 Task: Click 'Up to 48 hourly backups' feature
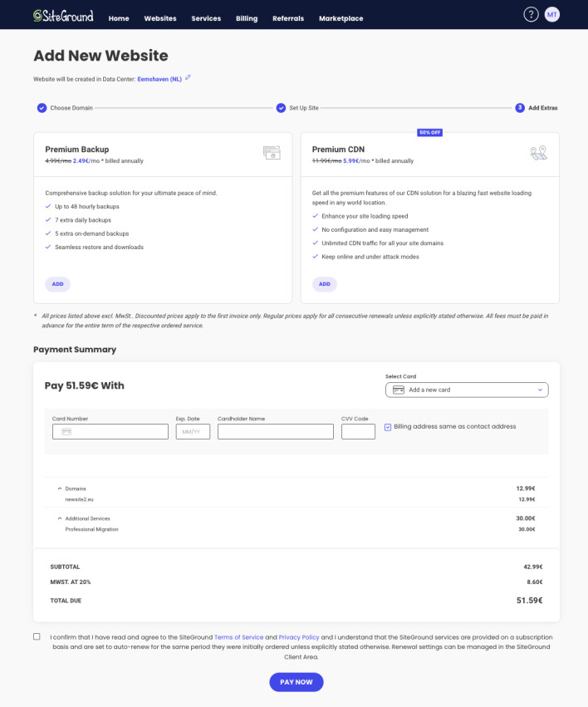87,207
